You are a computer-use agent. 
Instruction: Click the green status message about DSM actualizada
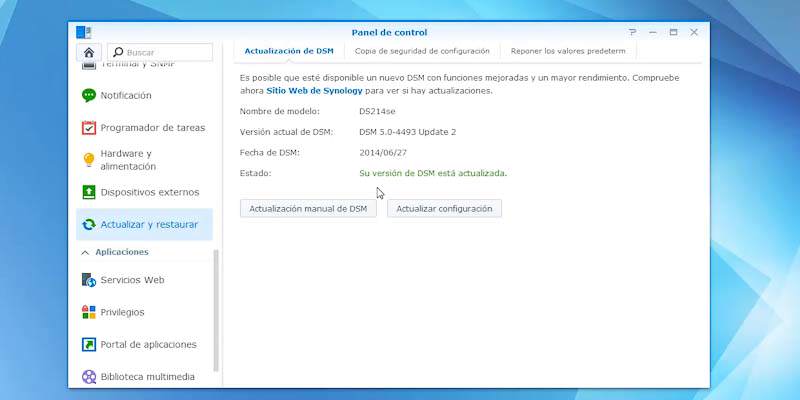[433, 173]
